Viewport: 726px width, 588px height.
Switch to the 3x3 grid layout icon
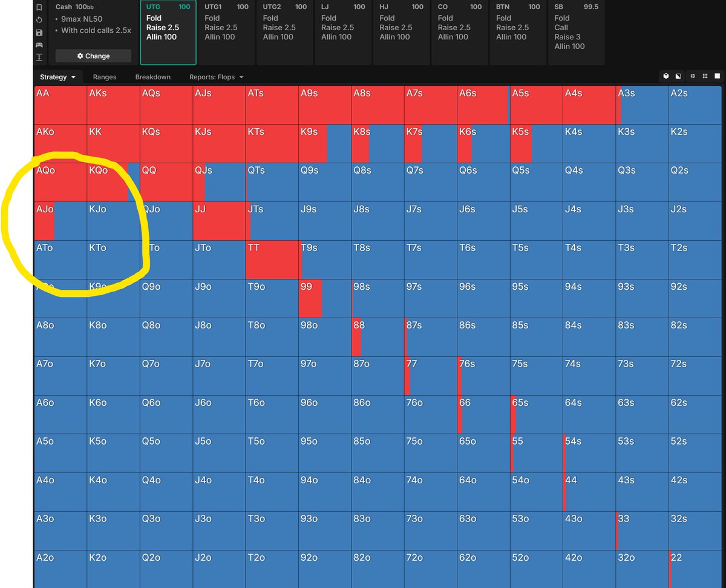(x=705, y=76)
